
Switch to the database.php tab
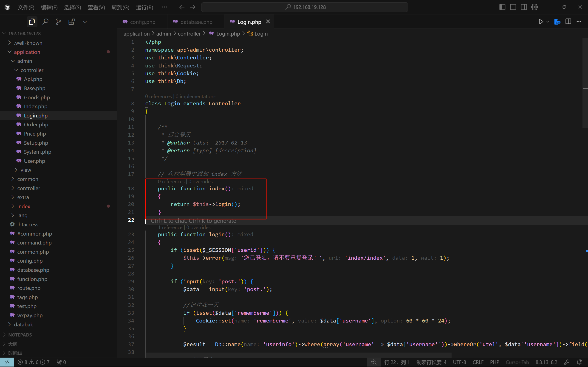[196, 22]
